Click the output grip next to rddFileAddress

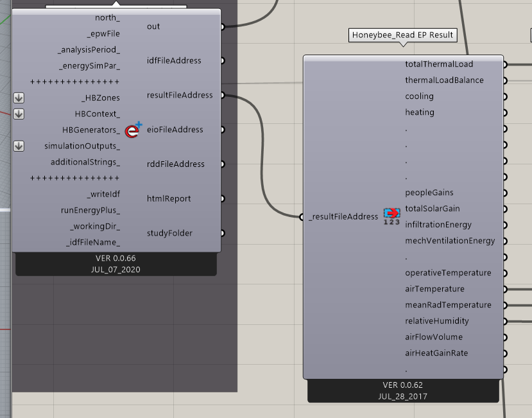[x=223, y=164]
